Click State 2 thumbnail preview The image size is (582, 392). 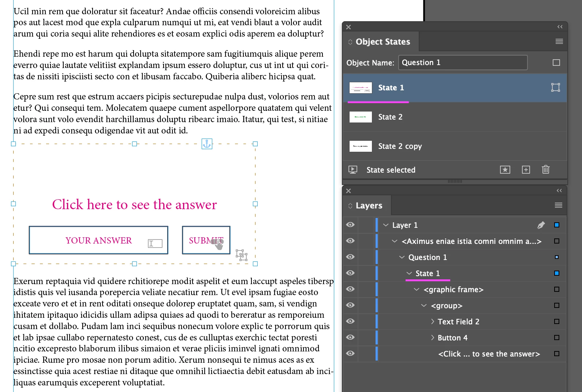tap(361, 117)
